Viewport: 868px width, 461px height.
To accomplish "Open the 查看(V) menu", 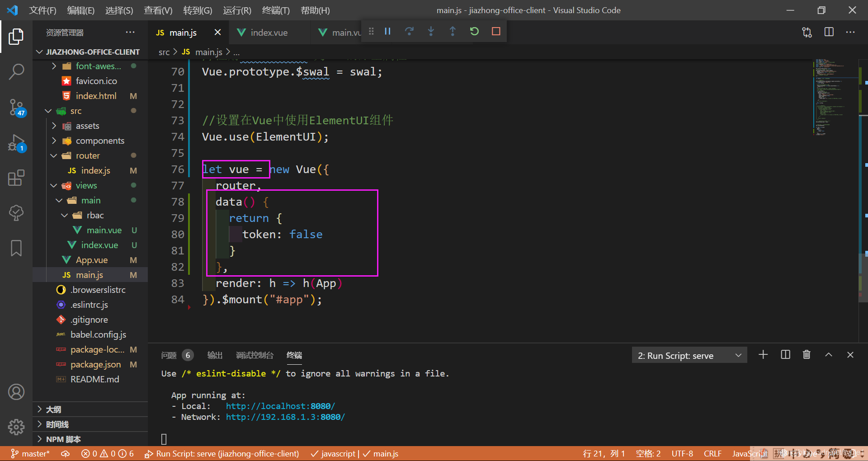I will point(158,10).
